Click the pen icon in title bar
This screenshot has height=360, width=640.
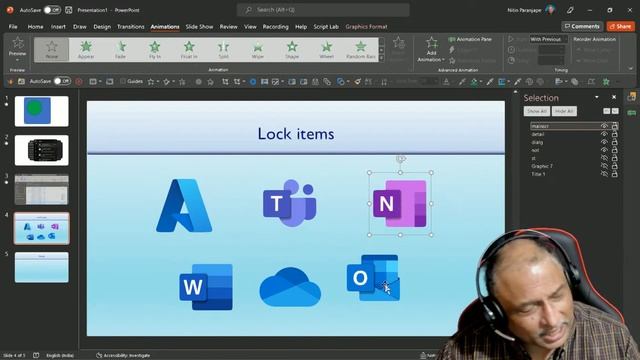(570, 10)
